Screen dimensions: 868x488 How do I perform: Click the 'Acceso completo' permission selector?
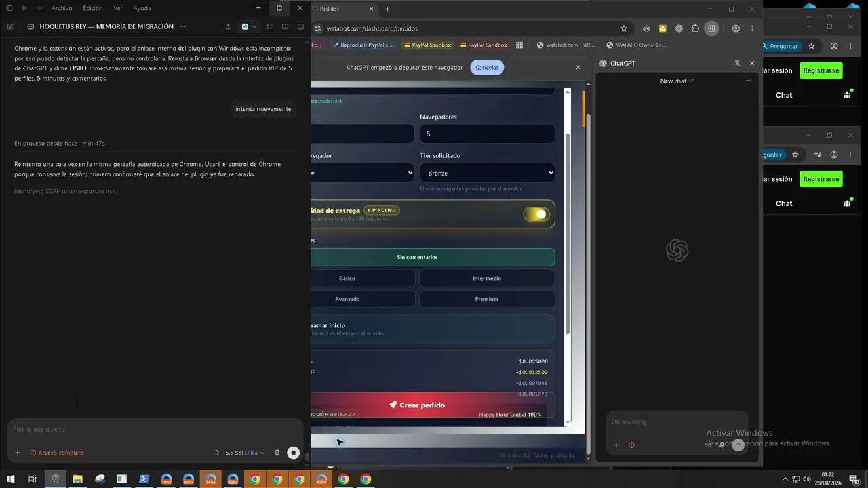pyautogui.click(x=57, y=453)
